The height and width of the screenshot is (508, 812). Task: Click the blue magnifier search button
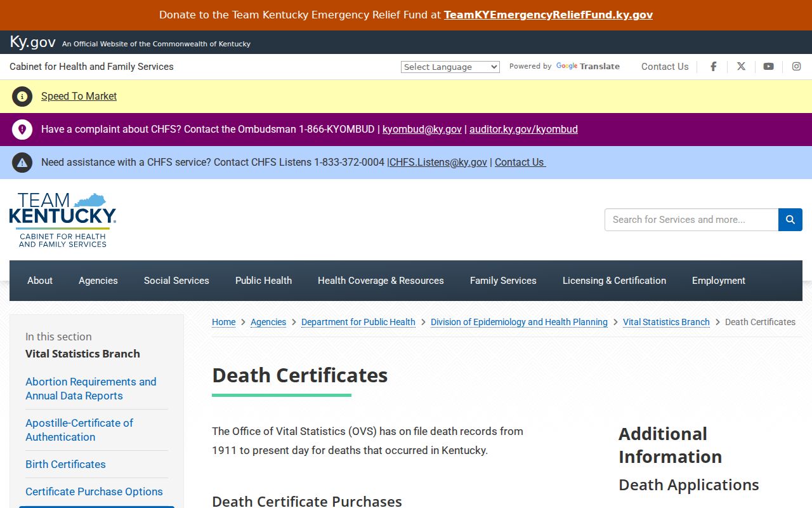click(x=790, y=220)
